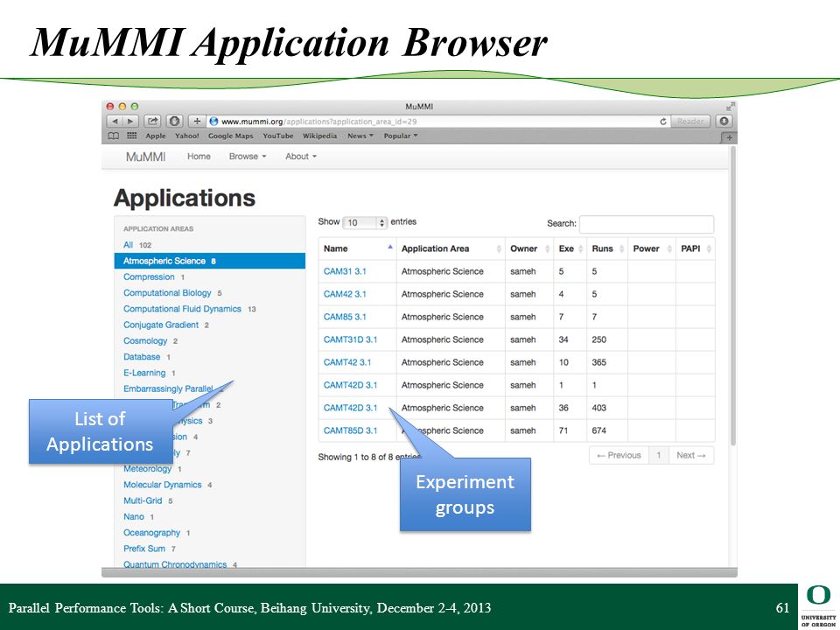Select the Computational Biology area
The image size is (840, 630).
167,293
